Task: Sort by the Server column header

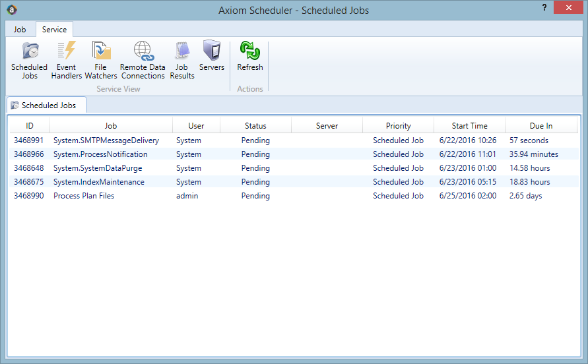Action: pyautogui.click(x=327, y=126)
